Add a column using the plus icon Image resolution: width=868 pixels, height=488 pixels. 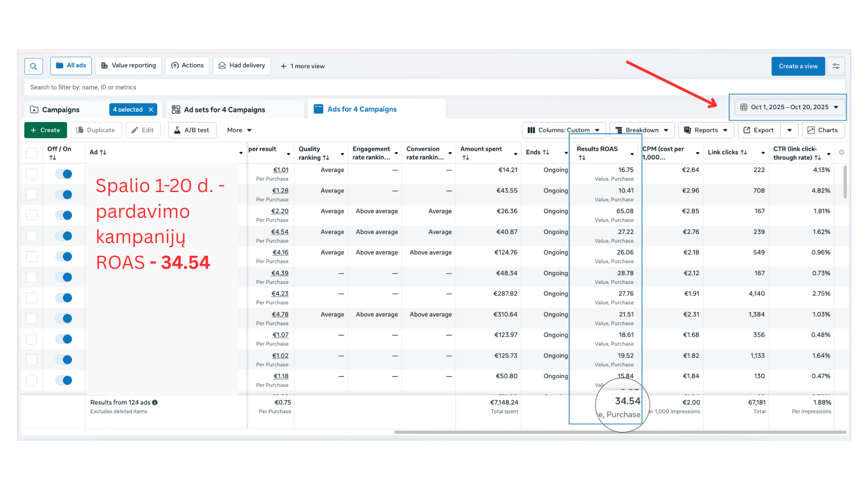(x=841, y=152)
